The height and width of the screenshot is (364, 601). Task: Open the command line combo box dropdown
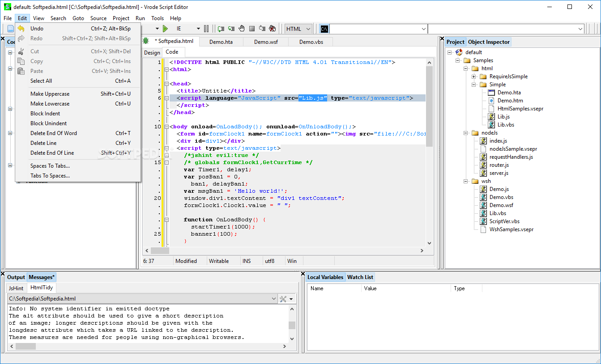point(424,29)
